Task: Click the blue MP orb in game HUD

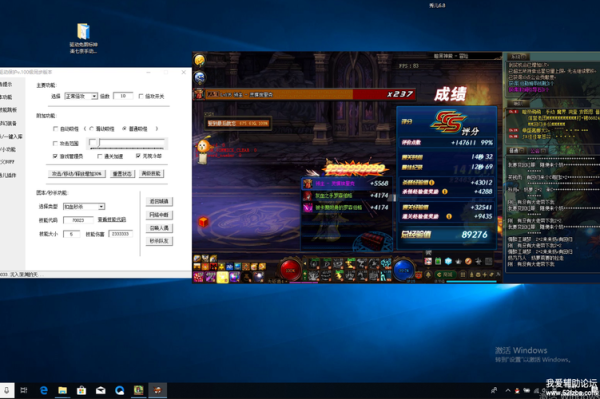Action: (x=404, y=270)
